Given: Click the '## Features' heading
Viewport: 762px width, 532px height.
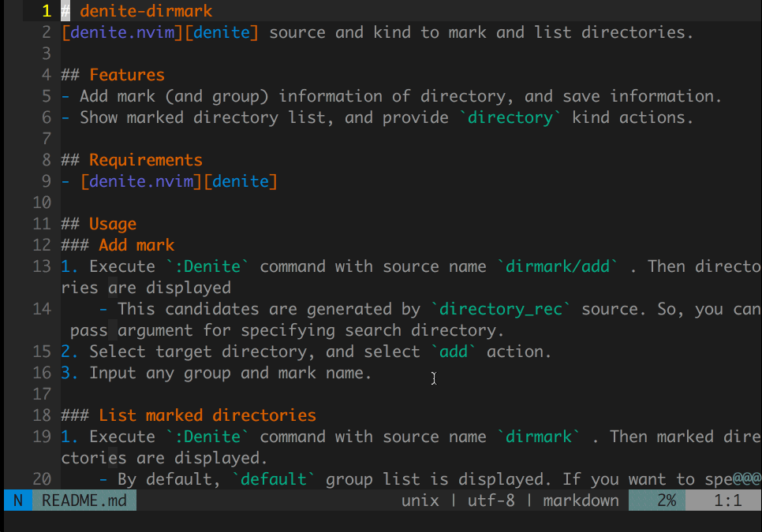Looking at the screenshot, I should pyautogui.click(x=113, y=75).
